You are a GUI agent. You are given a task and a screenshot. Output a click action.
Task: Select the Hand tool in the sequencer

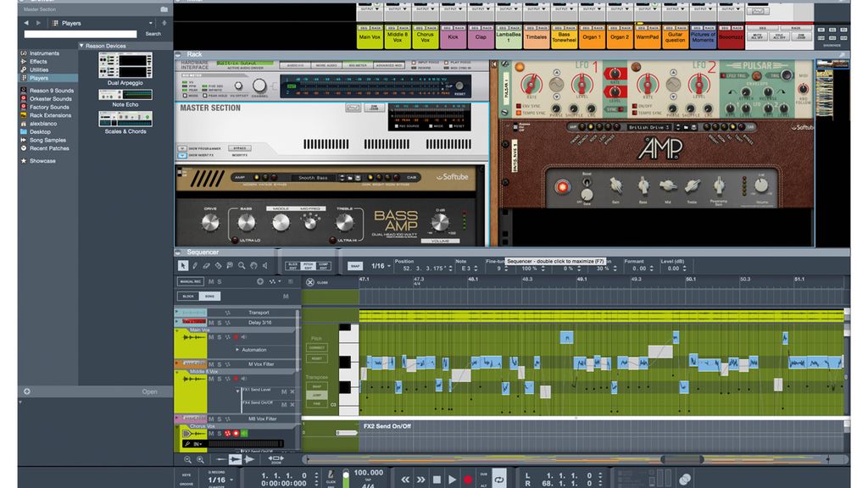click(x=253, y=265)
